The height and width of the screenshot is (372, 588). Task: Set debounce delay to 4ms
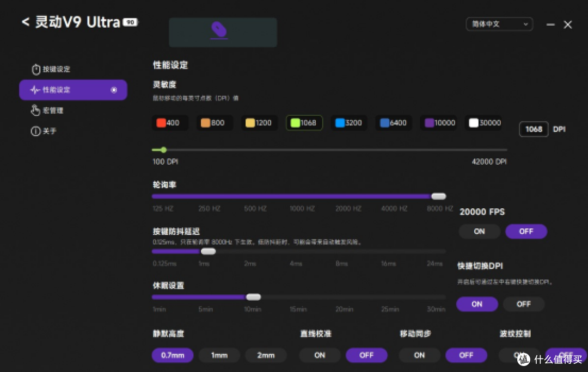(x=296, y=263)
